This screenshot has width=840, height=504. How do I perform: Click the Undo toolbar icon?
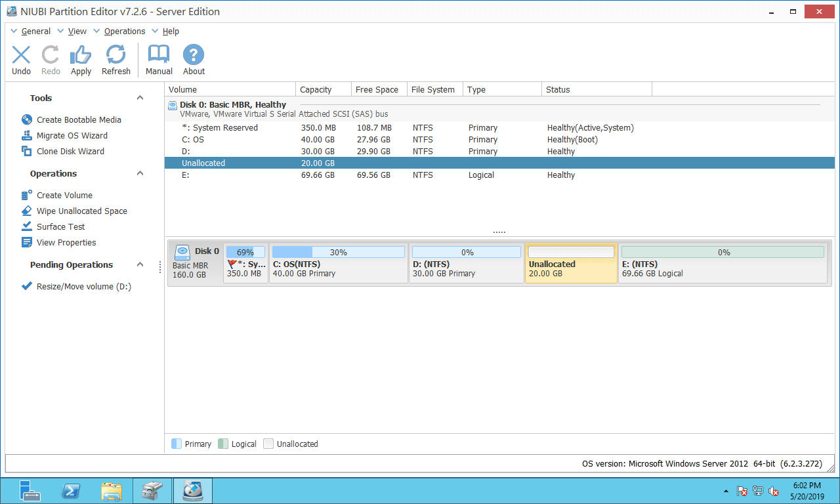21,60
